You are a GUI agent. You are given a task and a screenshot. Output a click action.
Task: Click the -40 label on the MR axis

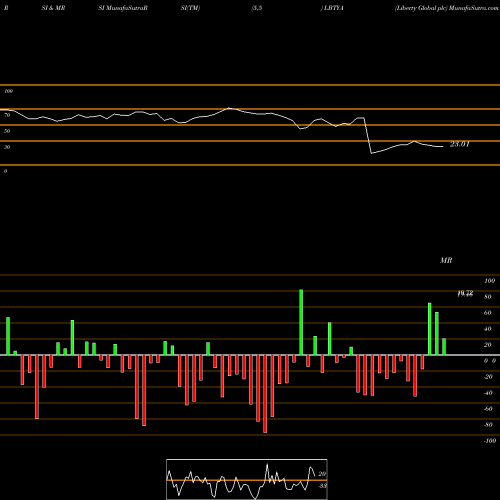pyautogui.click(x=488, y=393)
